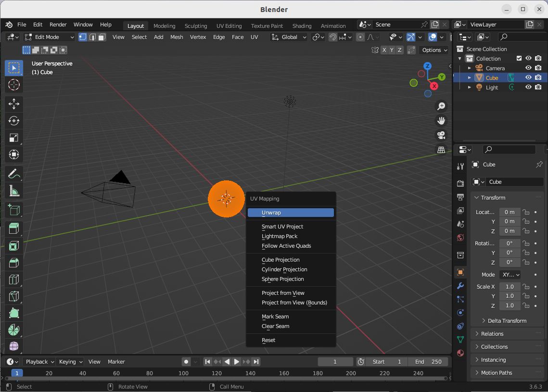Click the current frame number field
Viewport: 548px width, 392px height.
pyautogui.click(x=335, y=362)
